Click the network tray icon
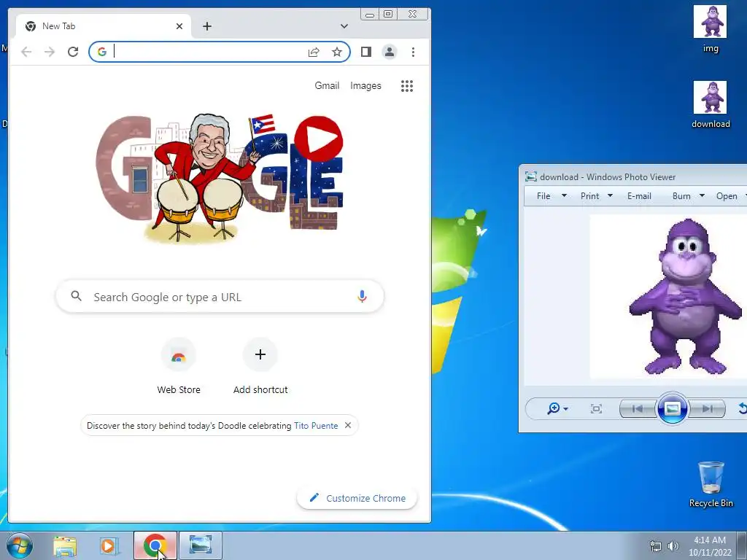This screenshot has height=560, width=747. pyautogui.click(x=656, y=546)
